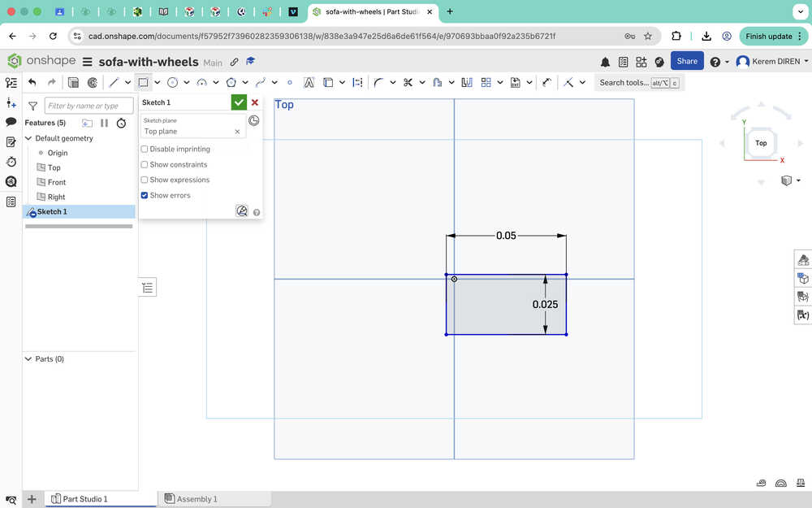
Task: Open spline tool dropdown arrow
Action: pos(274,82)
